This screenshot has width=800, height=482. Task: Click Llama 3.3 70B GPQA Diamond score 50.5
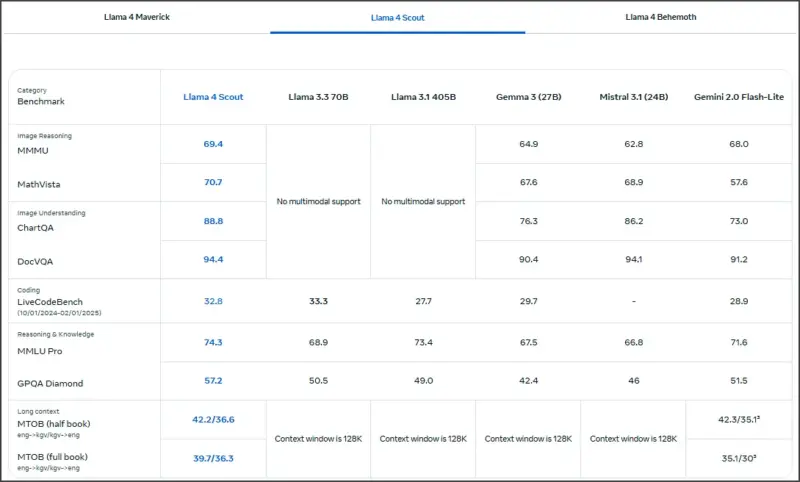point(318,380)
